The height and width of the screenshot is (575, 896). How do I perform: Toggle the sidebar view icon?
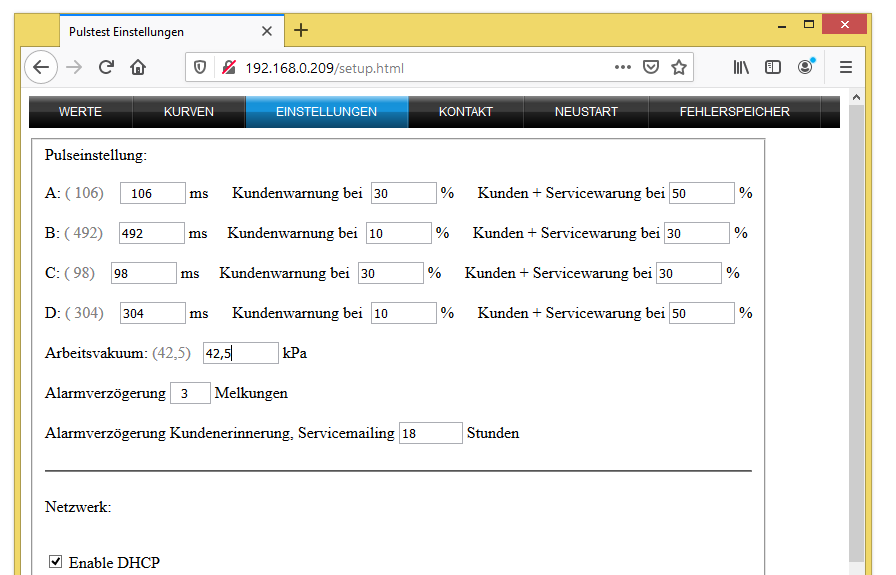pos(773,67)
